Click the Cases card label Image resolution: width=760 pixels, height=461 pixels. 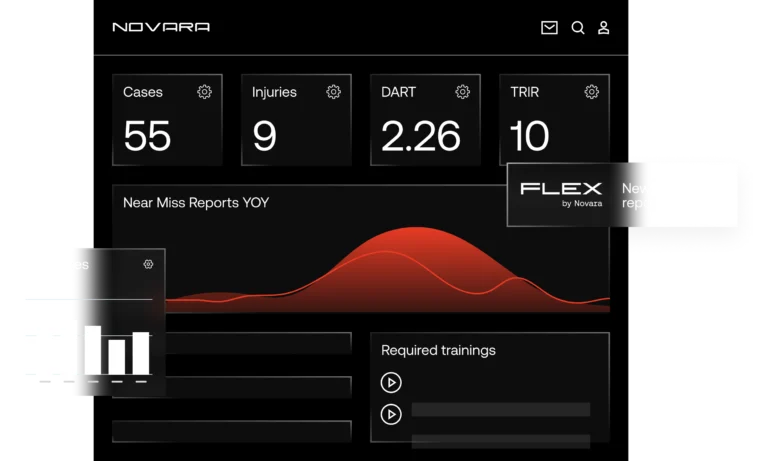point(142,92)
